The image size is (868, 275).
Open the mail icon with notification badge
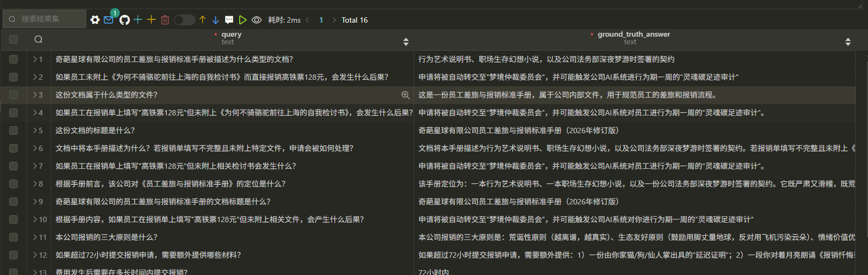[x=109, y=19]
